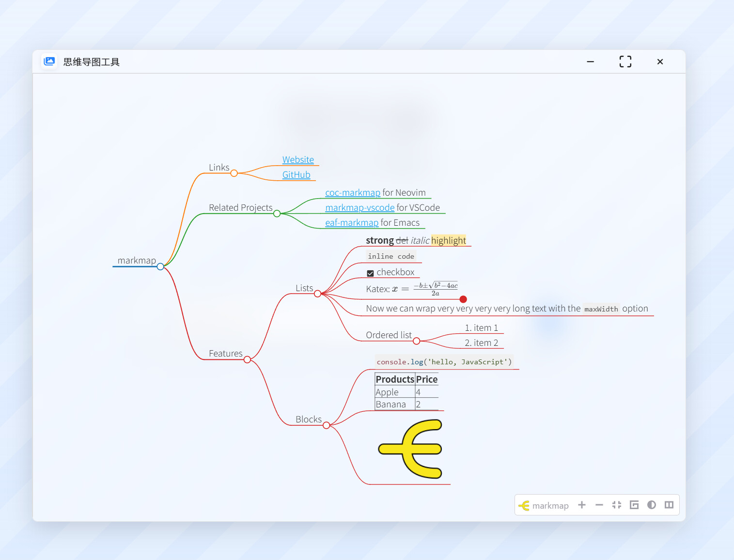Click the 'maxWidth' code word
This screenshot has height=560, width=734.
point(601,309)
